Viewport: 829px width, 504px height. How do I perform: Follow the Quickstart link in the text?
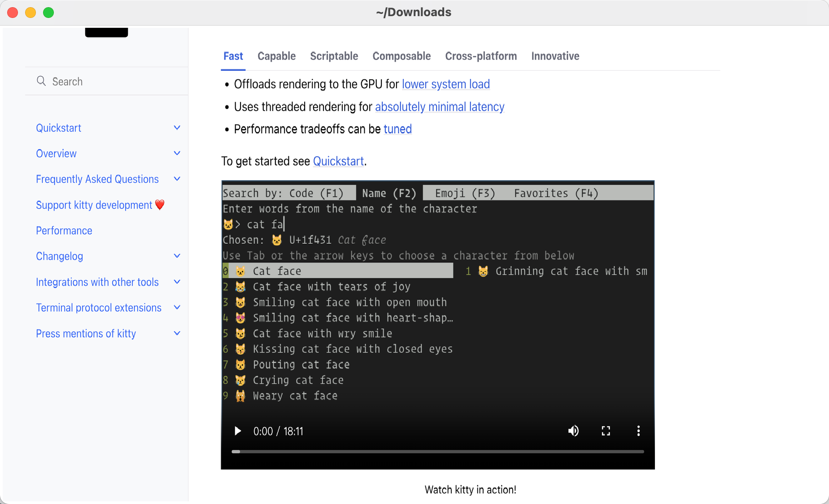click(338, 161)
